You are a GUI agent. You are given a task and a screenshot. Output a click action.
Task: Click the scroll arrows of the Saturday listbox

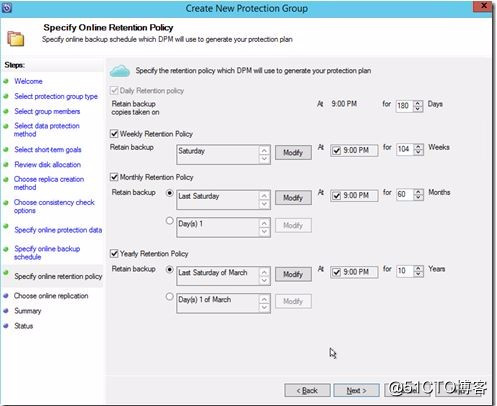(264, 155)
